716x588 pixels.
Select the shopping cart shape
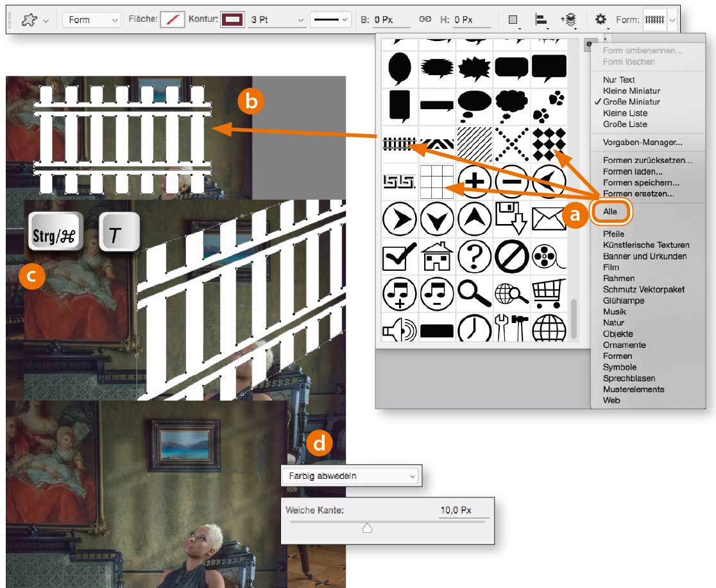pos(549,294)
